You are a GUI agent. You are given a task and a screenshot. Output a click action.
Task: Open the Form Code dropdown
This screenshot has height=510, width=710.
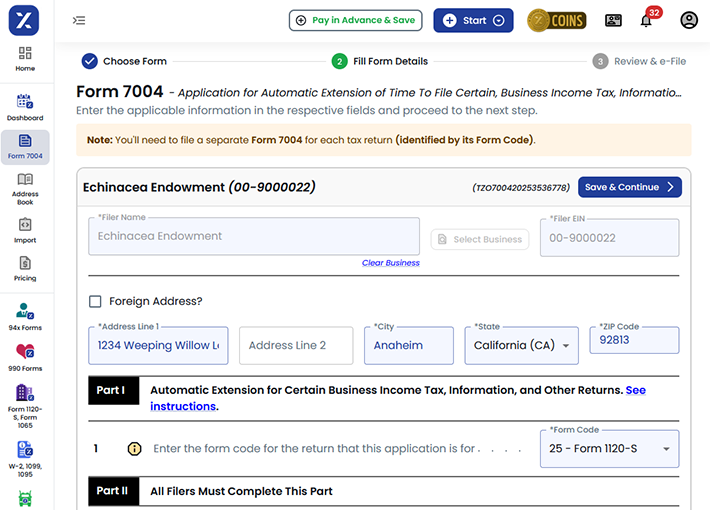coord(609,449)
